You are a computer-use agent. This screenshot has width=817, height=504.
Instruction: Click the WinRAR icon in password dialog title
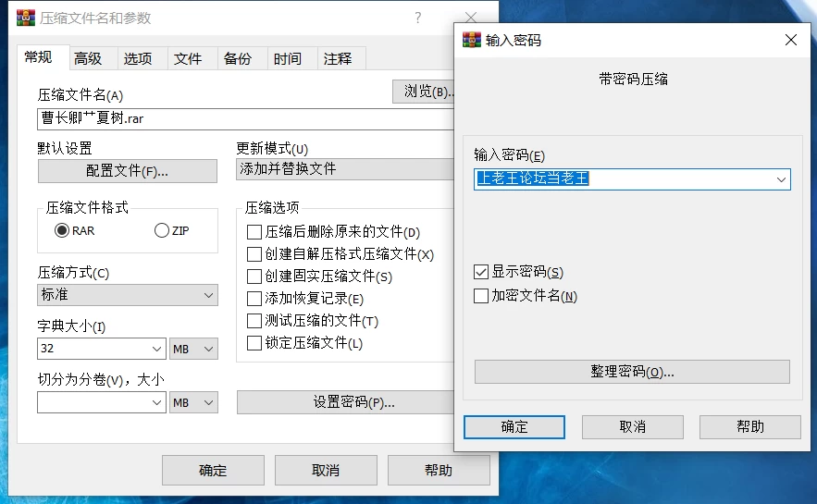[472, 40]
